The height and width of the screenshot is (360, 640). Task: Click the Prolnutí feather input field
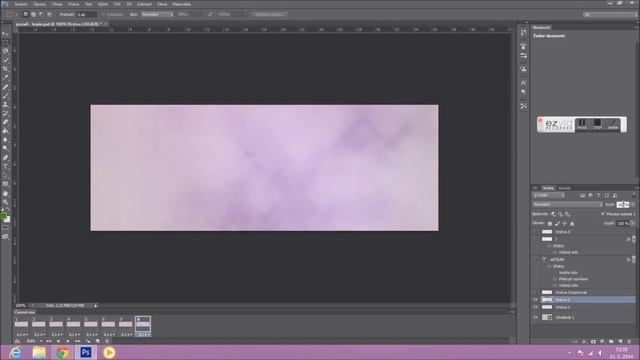87,14
